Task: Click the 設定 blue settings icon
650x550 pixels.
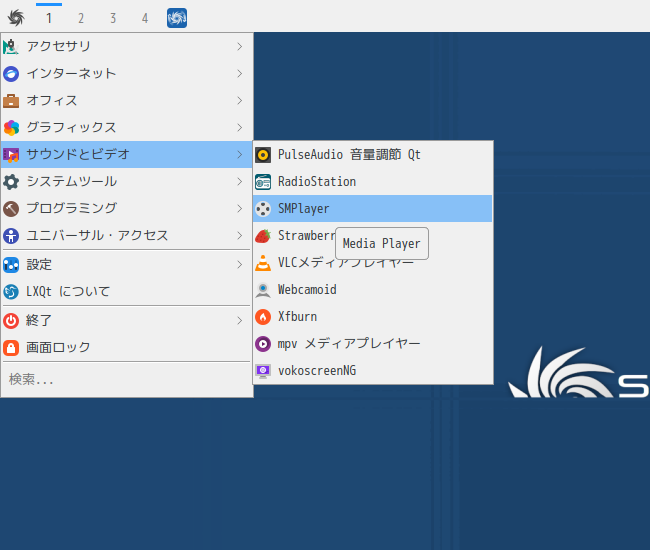Action: point(11,264)
